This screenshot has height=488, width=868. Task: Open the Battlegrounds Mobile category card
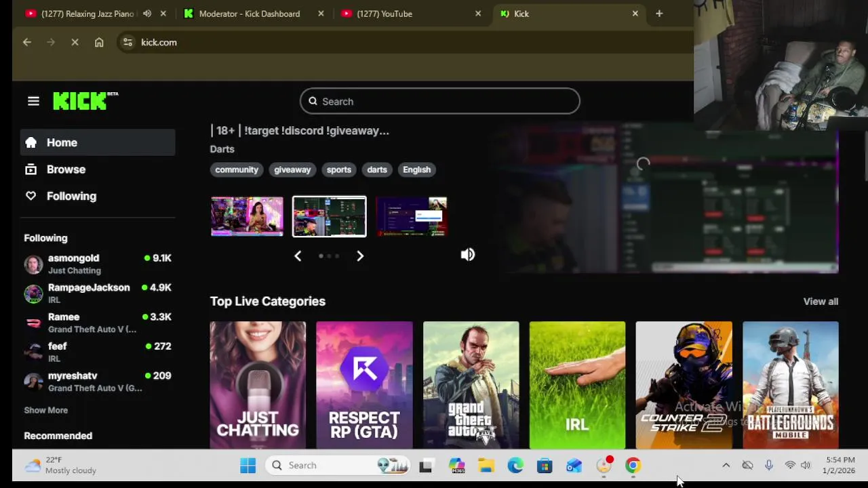pyautogui.click(x=791, y=385)
